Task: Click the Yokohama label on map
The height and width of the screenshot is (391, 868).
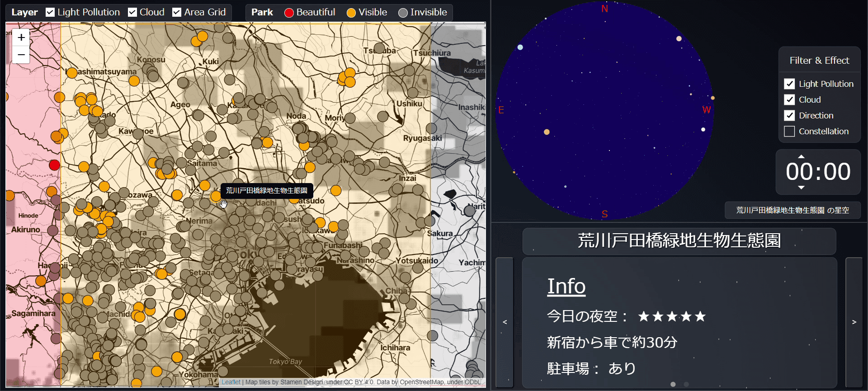Action: coord(198,375)
